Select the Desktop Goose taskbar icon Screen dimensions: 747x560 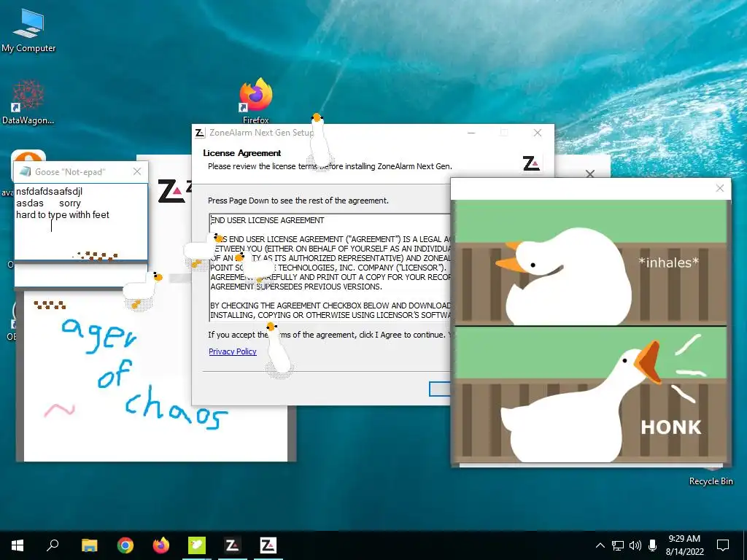point(197,545)
